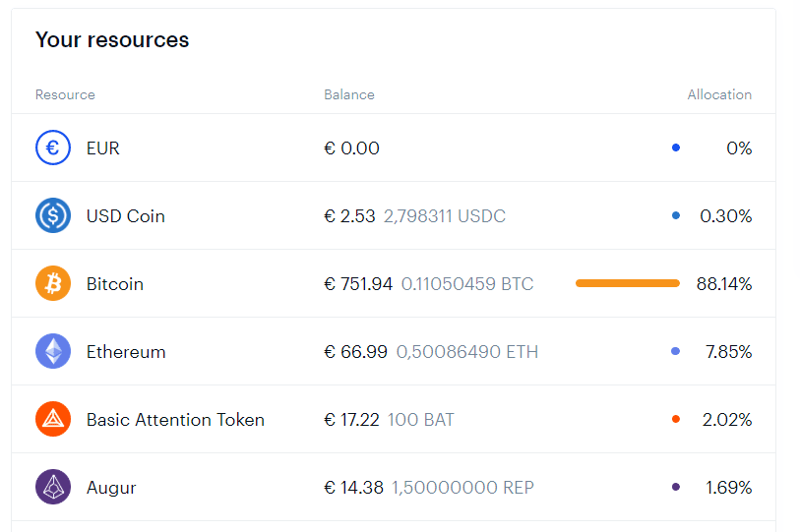Click the USD Coin dollar icon

[x=53, y=215]
